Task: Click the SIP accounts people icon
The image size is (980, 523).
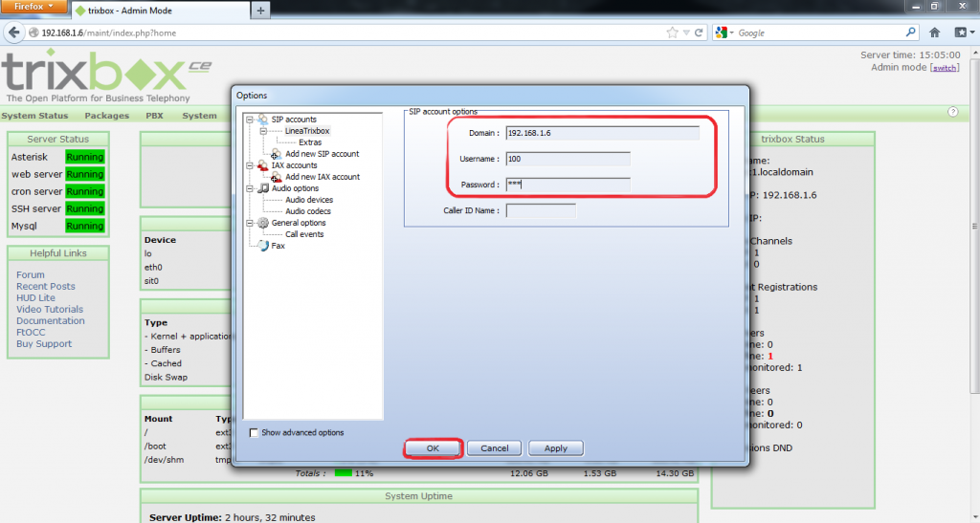Action: [263, 120]
